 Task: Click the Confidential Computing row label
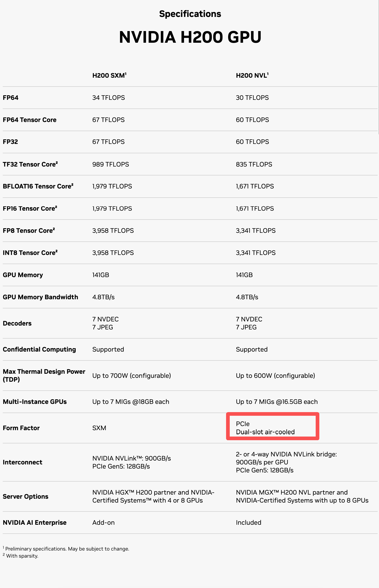(39, 350)
